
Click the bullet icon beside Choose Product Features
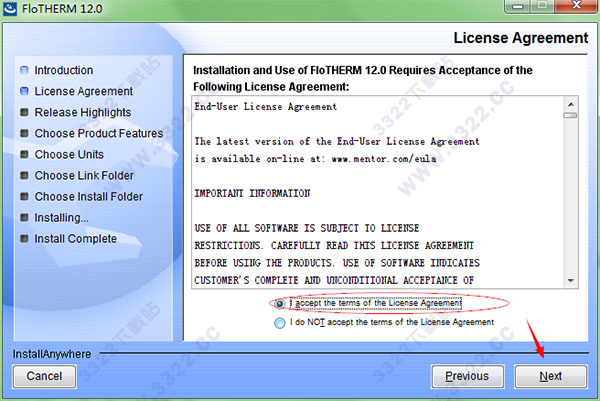(24, 133)
